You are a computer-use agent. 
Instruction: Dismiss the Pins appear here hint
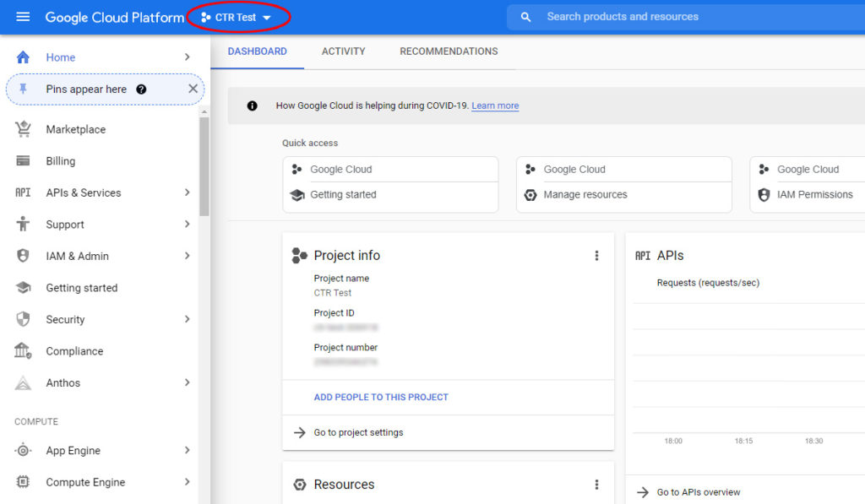click(x=193, y=89)
